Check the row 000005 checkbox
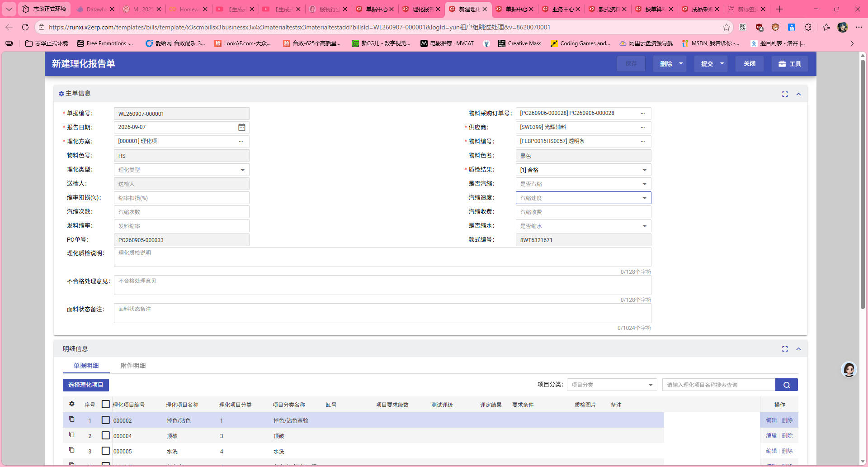Viewport: 868px width, 467px height. (x=106, y=451)
